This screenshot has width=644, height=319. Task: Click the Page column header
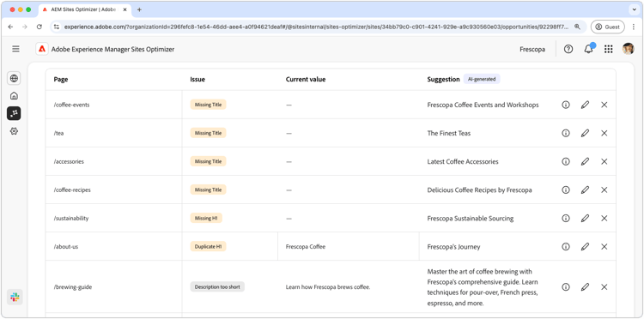pyautogui.click(x=61, y=80)
